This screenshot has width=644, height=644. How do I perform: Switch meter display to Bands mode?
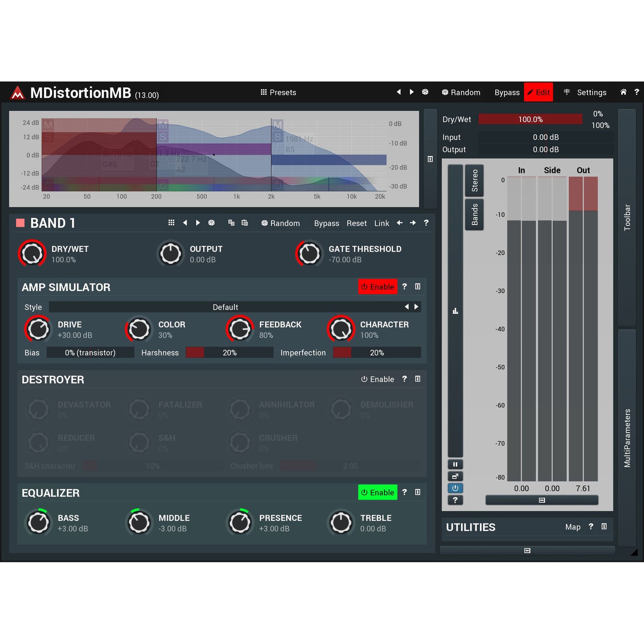[474, 214]
